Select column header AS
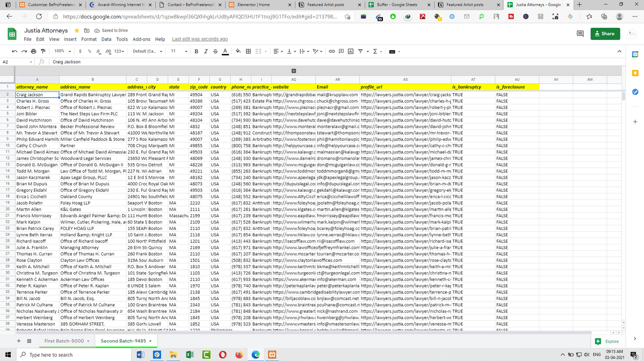Viewport: 644px width, 361px height. [405, 80]
